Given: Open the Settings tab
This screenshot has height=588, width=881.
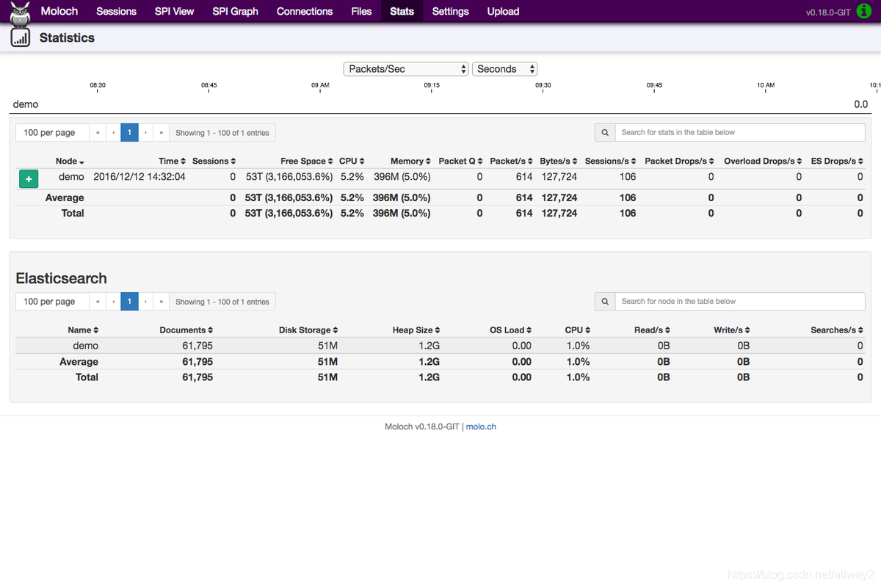Looking at the screenshot, I should pos(450,11).
